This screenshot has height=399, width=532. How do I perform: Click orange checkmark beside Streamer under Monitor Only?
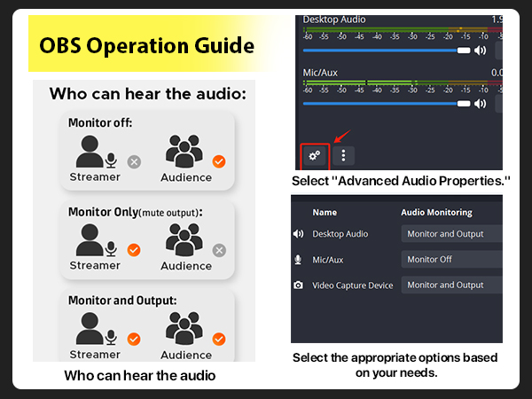(x=134, y=250)
